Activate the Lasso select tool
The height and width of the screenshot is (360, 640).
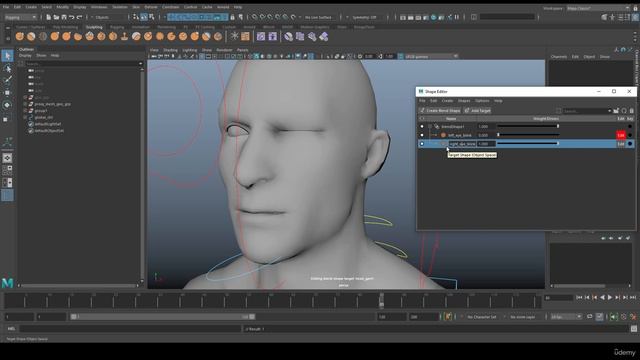7,68
